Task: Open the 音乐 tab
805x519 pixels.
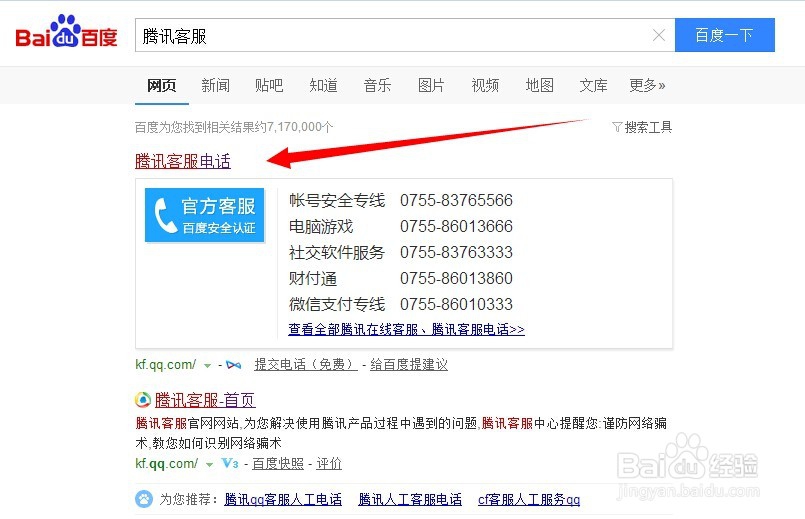Action: tap(377, 85)
